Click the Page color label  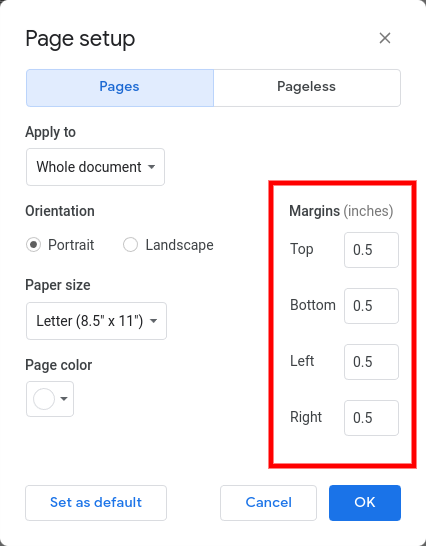click(x=59, y=365)
